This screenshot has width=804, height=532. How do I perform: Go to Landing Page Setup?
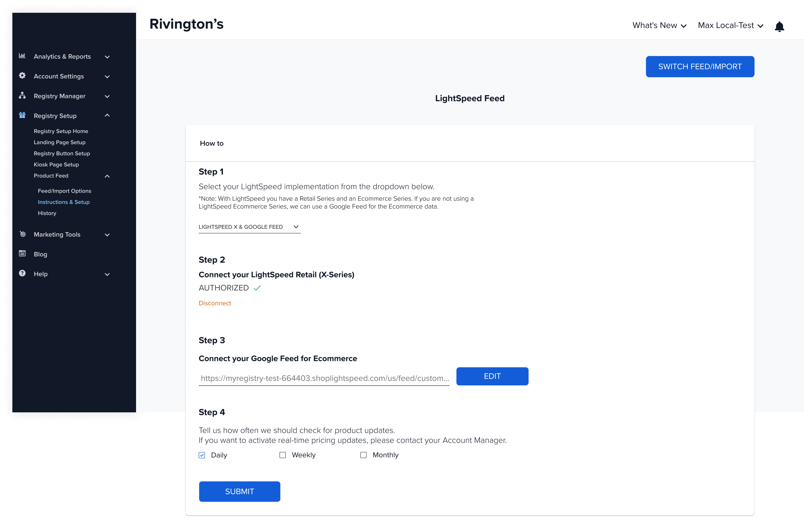point(59,142)
